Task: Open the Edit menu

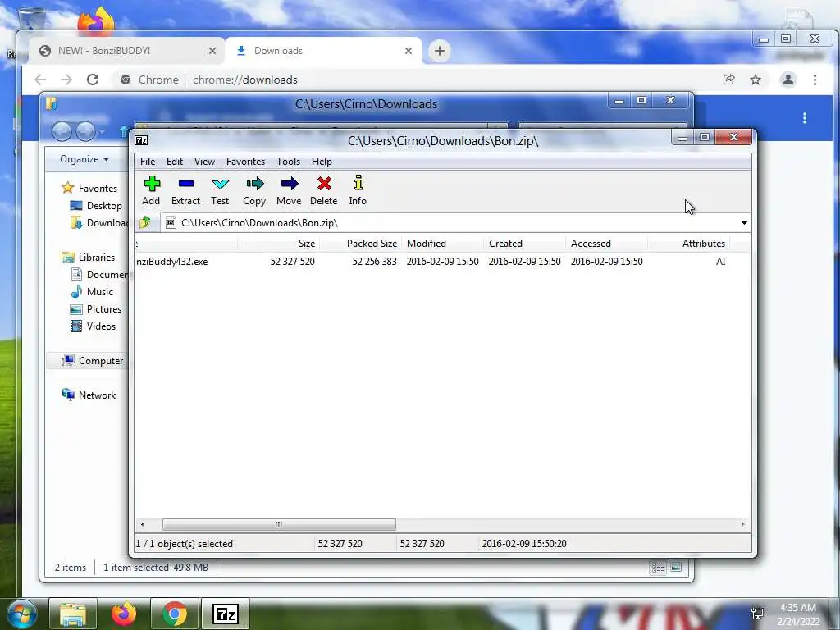Action: coord(175,162)
